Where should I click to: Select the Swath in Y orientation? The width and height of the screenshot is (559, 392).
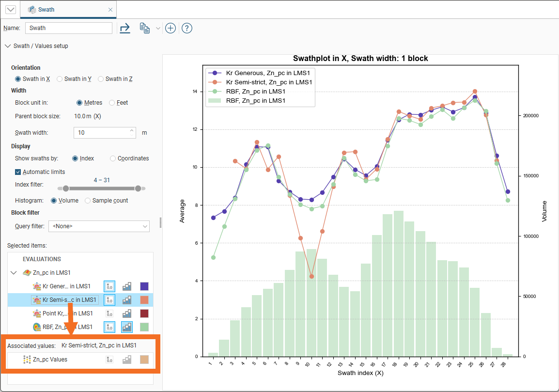(60, 79)
